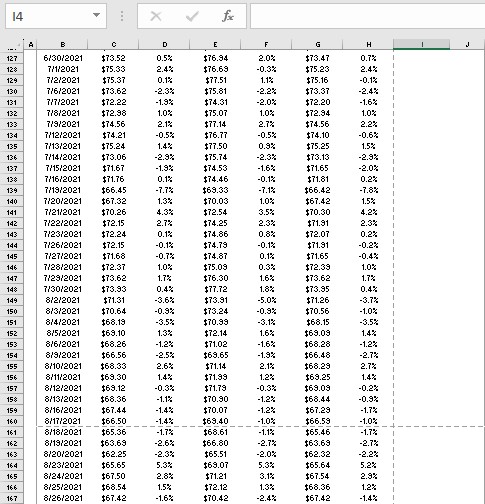Click into the formula bar input

(x=367, y=16)
